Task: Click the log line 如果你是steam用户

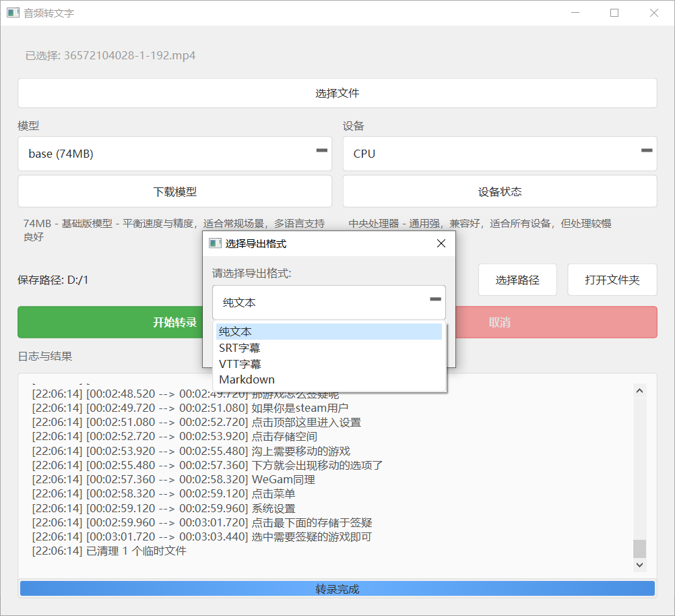Action: click(190, 408)
